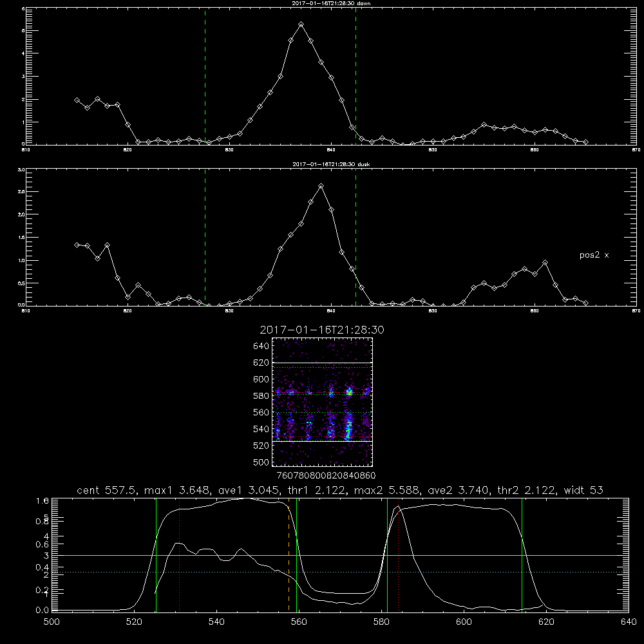Click the dusk plot y-axis label 2.5
This screenshot has height=644, width=644.
[x=22, y=192]
